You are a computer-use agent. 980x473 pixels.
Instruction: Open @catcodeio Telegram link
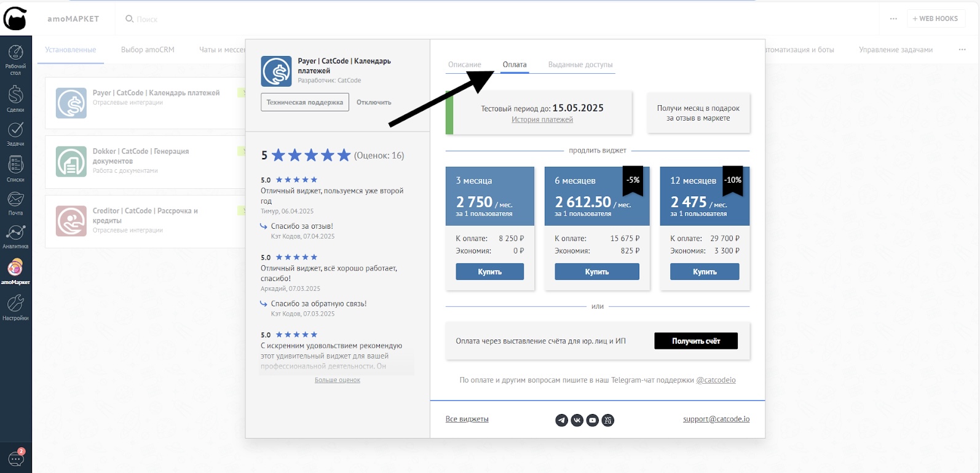pos(716,380)
